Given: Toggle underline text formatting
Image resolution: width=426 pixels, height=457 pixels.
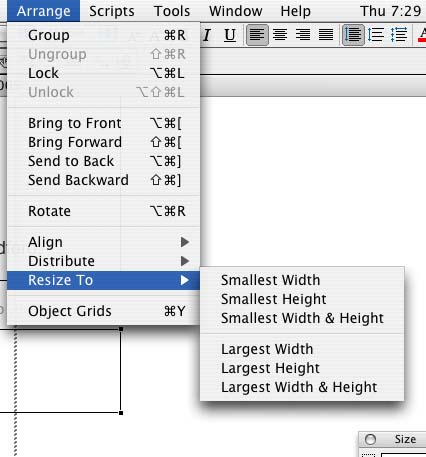Looking at the screenshot, I should pos(230,35).
